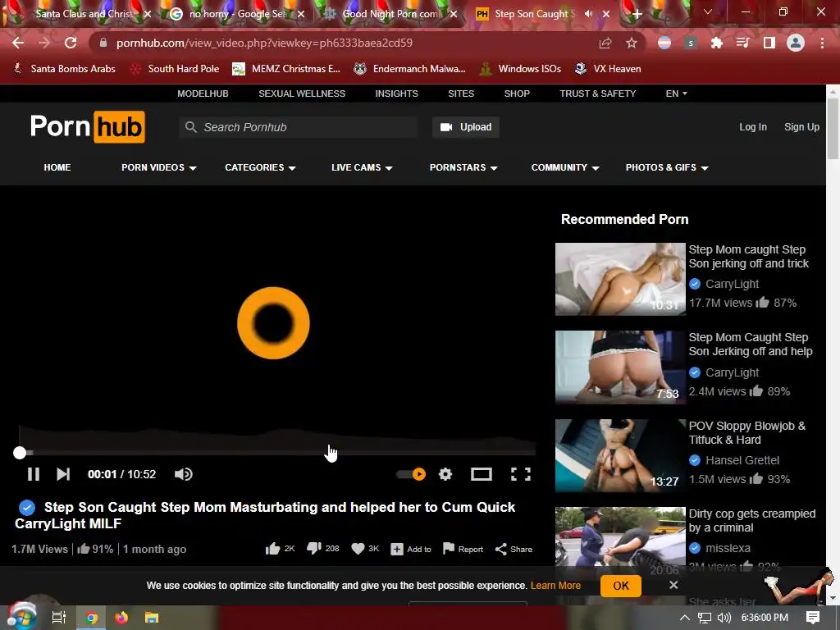
Task: Click the Sign Up link
Action: pyautogui.click(x=801, y=127)
